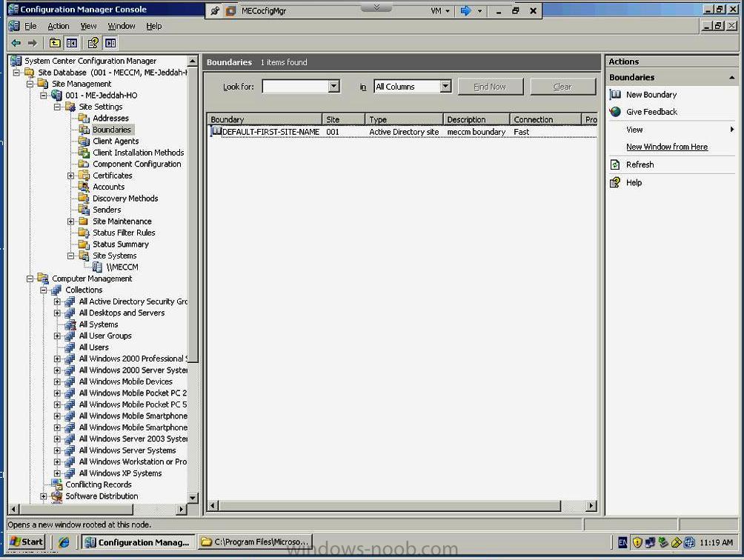
Task: Select the Status Filter Rules icon
Action: (84, 233)
